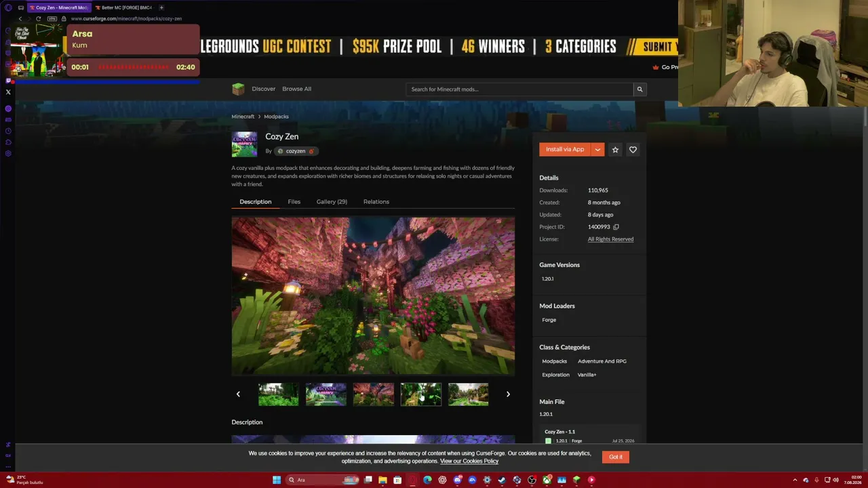This screenshot has height=488, width=868.
Task: Open a new browser tab with plus
Action: [x=161, y=7]
